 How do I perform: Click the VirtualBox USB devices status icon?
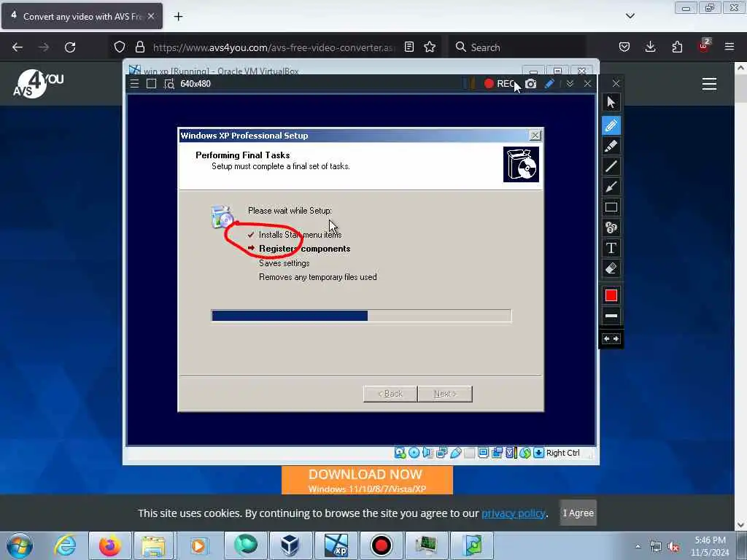(x=455, y=453)
